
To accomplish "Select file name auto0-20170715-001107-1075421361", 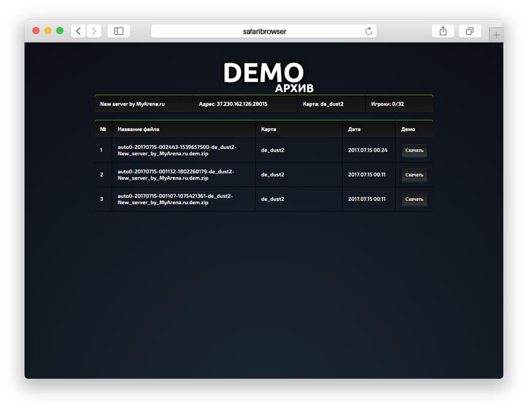I will click(x=175, y=199).
